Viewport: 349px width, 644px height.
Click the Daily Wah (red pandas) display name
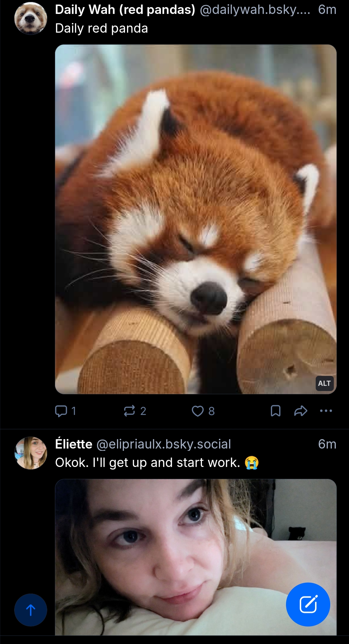[x=125, y=10]
